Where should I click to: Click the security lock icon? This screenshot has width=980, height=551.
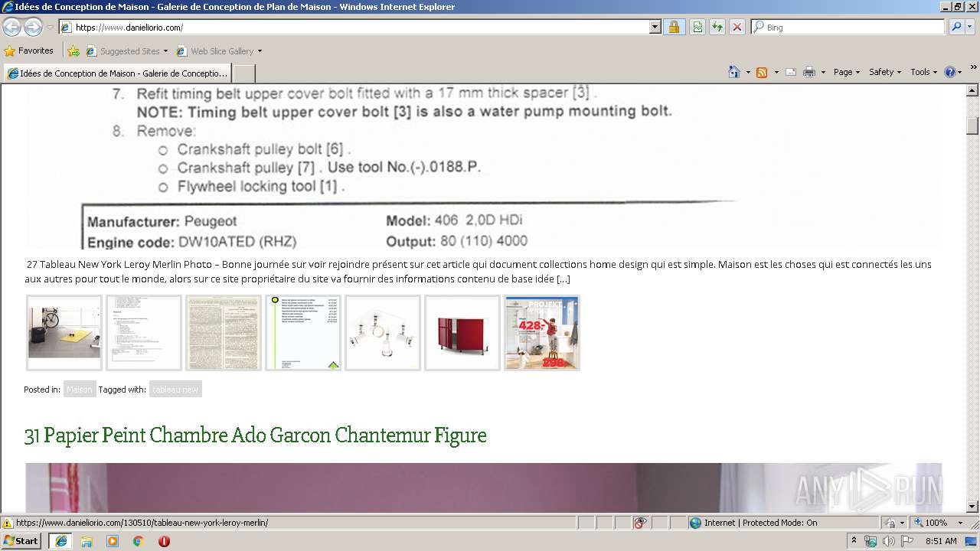(674, 27)
